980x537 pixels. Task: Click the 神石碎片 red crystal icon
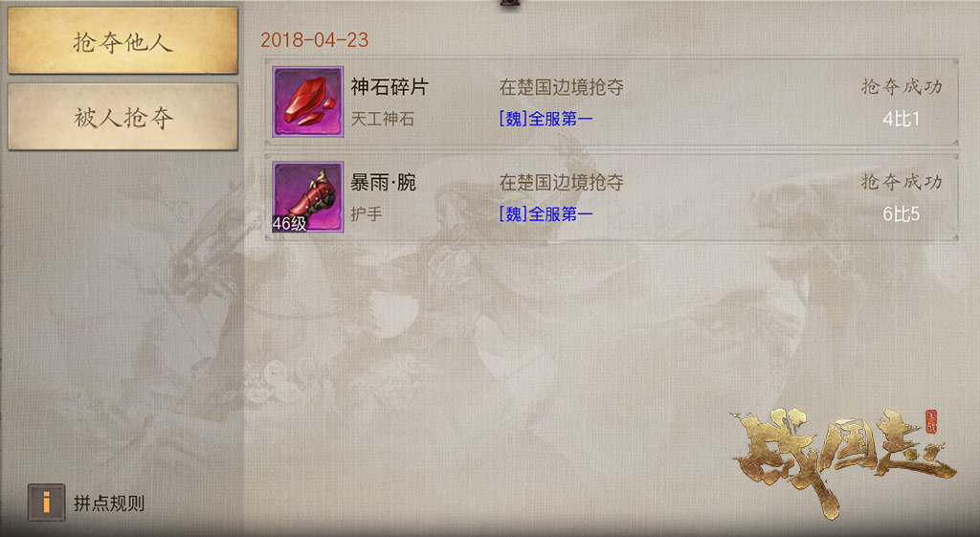tap(307, 101)
